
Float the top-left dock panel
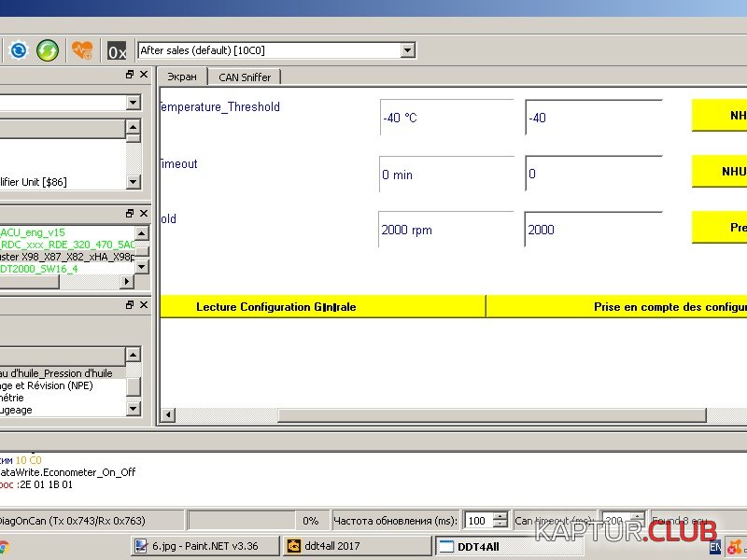130,75
